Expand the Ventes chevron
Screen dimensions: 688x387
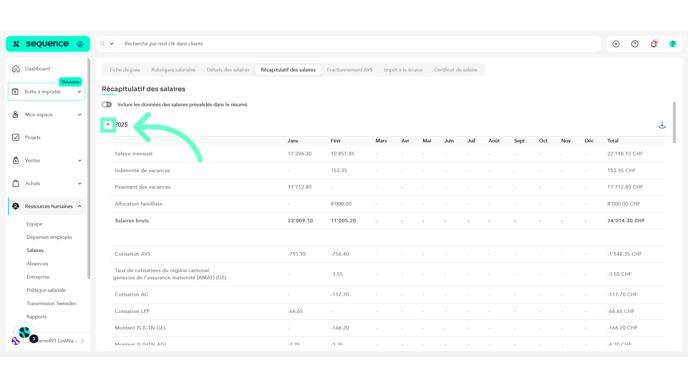pos(79,161)
